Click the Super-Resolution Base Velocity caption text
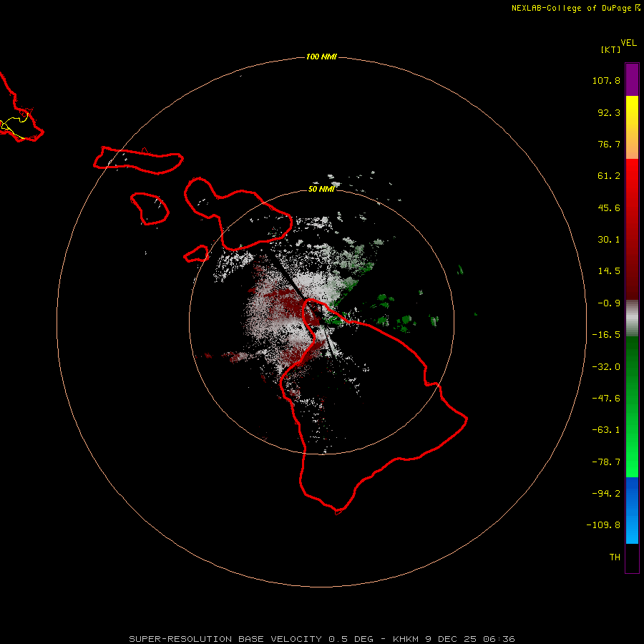The image size is (644, 644). [321, 639]
